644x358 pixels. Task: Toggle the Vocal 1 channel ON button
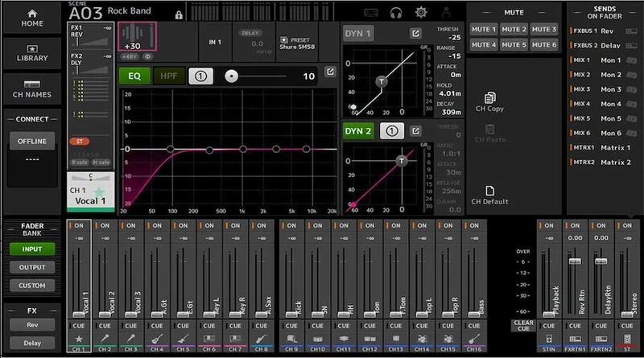(78, 225)
